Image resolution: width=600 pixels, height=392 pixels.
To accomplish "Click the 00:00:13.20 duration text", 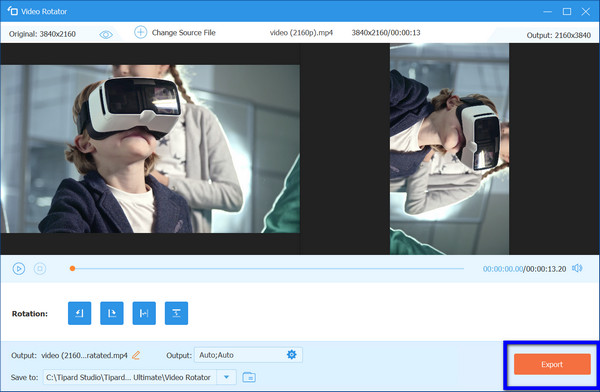I will [x=546, y=269].
